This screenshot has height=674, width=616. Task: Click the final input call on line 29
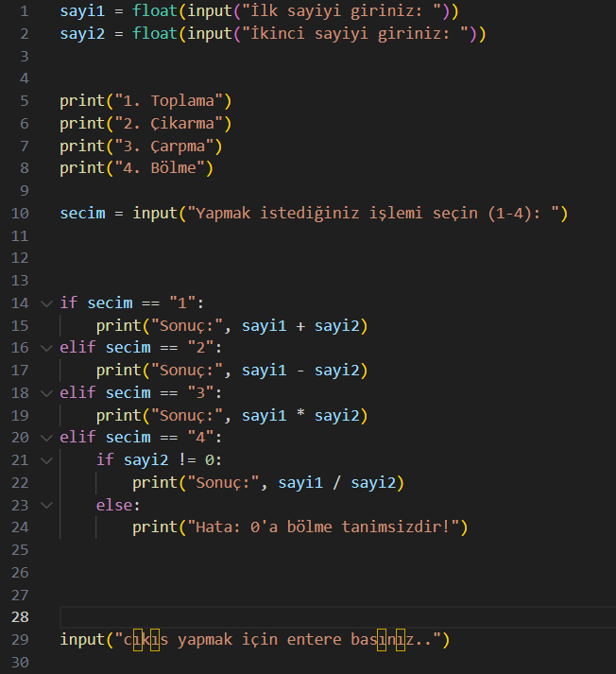pyautogui.click(x=81, y=640)
